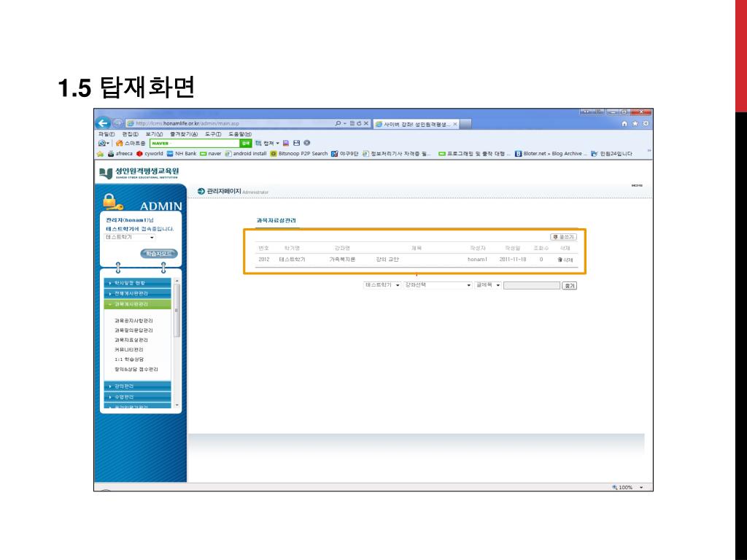The image size is (747, 560).
Task: Open the 정보처리기사 자격증 bookmark
Action: [x=396, y=154]
